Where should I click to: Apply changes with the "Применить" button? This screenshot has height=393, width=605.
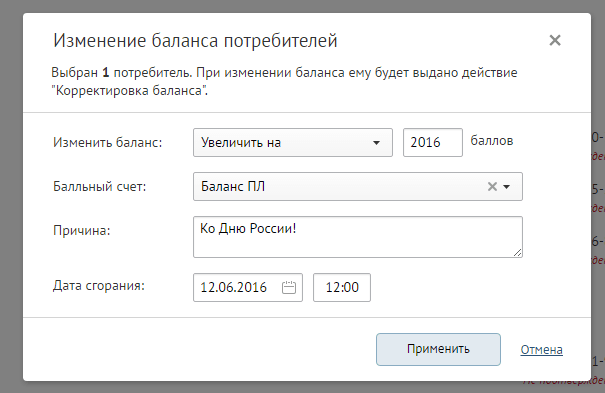438,349
